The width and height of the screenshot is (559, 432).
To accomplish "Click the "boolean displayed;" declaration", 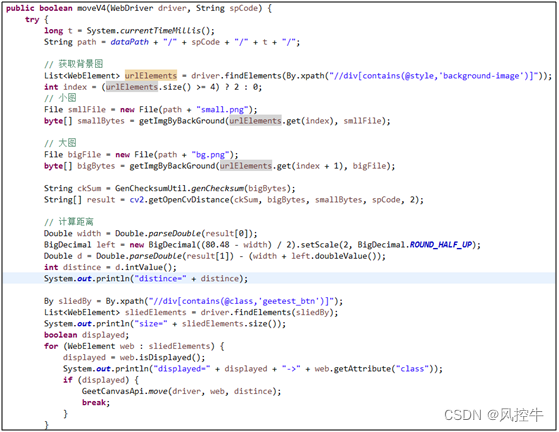I will click(x=87, y=335).
